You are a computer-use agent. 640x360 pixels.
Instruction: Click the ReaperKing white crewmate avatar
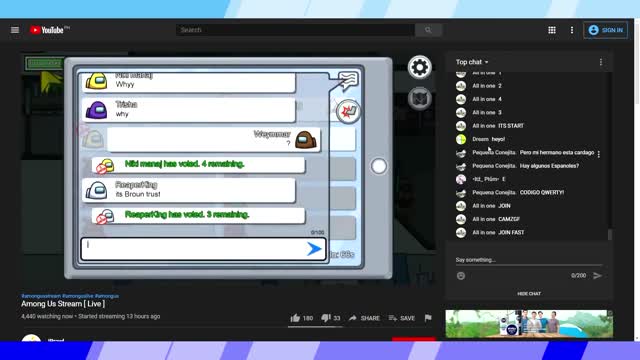click(96, 190)
